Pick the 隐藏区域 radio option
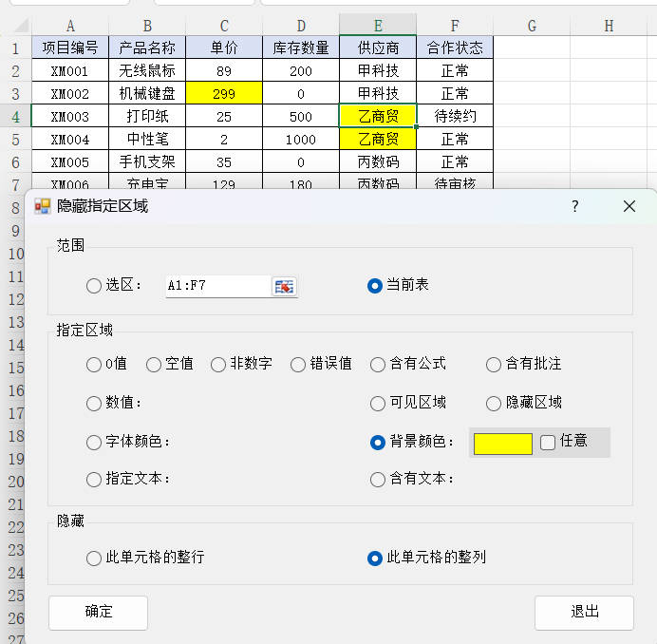Image resolution: width=657 pixels, height=644 pixels. [494, 403]
